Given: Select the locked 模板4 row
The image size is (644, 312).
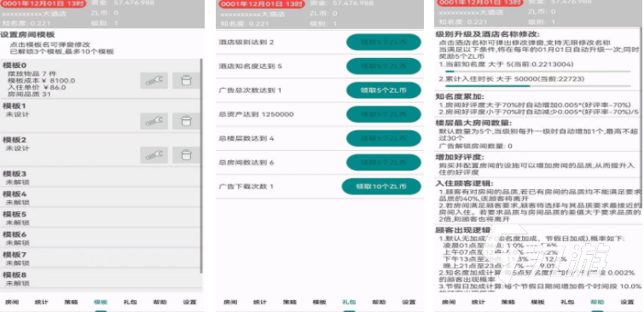Looking at the screenshot, I should [x=100, y=198].
